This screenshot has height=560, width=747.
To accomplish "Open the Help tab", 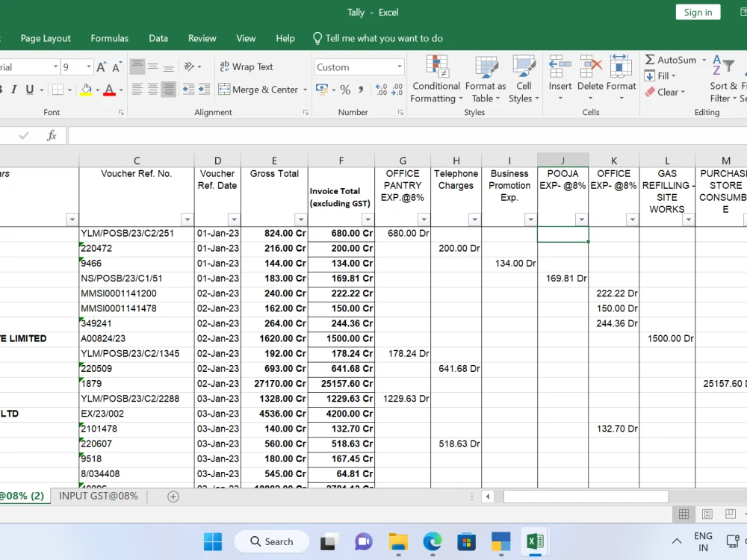I will click(285, 39).
